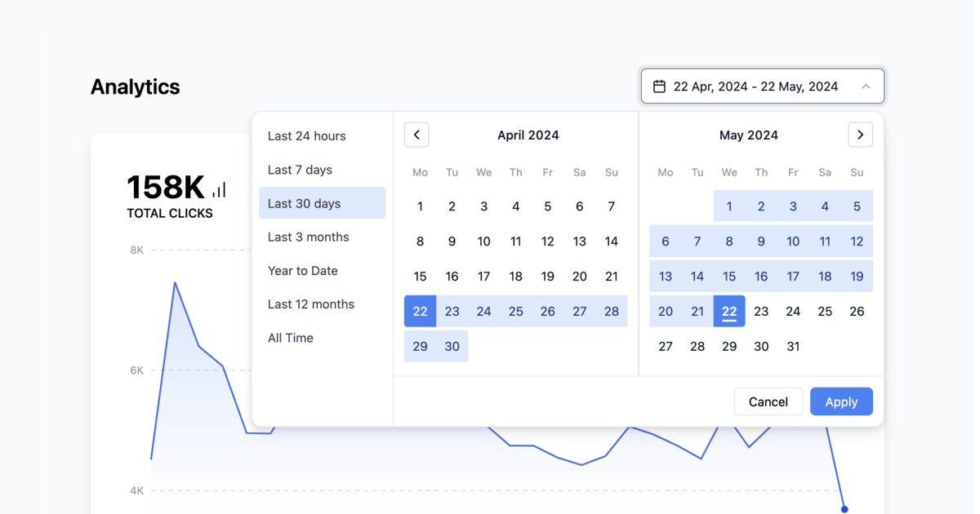This screenshot has width=980, height=514.
Task: Pick May 29 in the calendar
Action: click(x=729, y=346)
